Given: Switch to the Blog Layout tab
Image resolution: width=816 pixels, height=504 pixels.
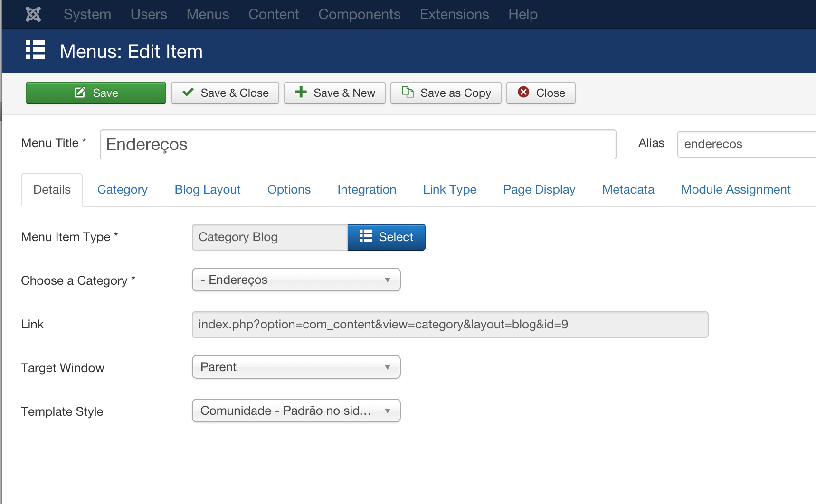Looking at the screenshot, I should pyautogui.click(x=208, y=190).
